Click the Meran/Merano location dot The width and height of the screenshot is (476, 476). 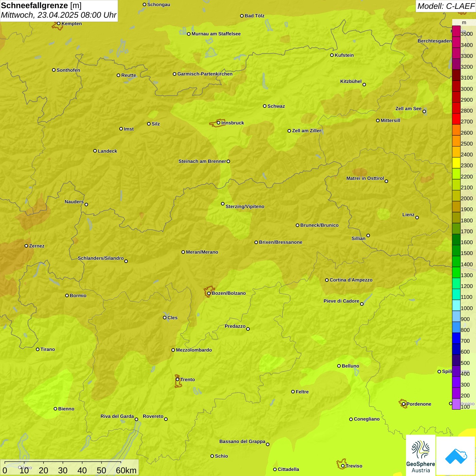(x=183, y=252)
